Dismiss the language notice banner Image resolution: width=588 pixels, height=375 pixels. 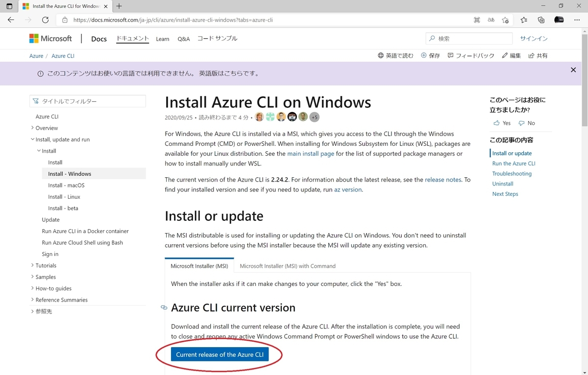pyautogui.click(x=573, y=70)
